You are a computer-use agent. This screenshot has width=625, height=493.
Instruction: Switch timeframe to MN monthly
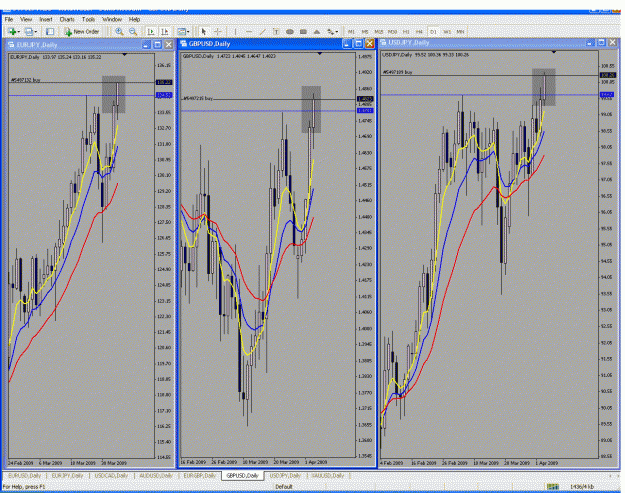click(x=460, y=31)
